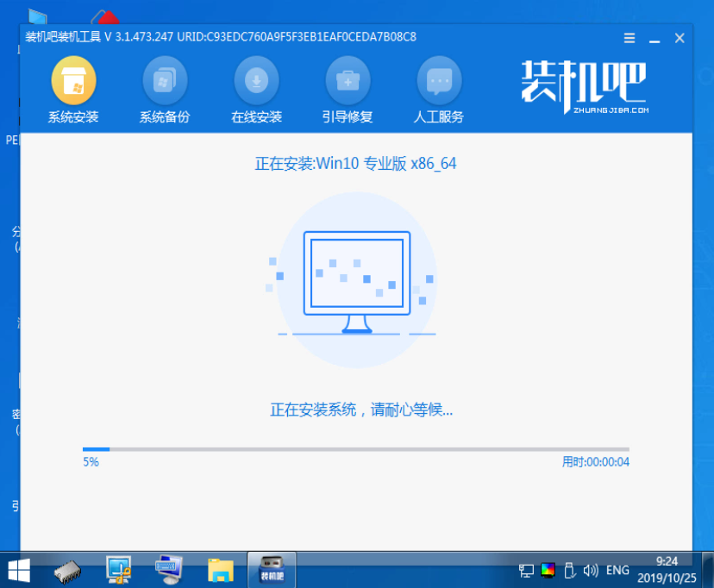This screenshot has height=588, width=714.
Task: Click the color display icon in tray
Action: [548, 570]
